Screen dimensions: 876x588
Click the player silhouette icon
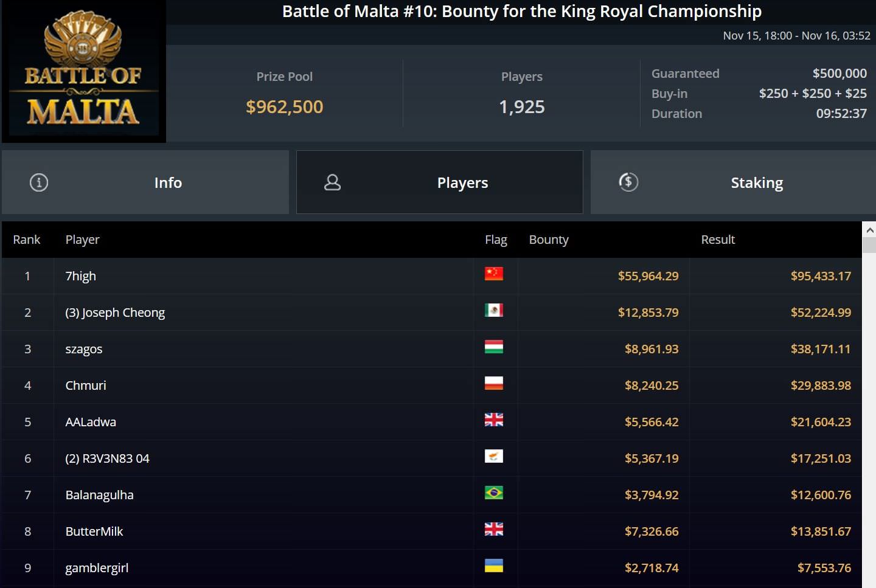point(332,182)
